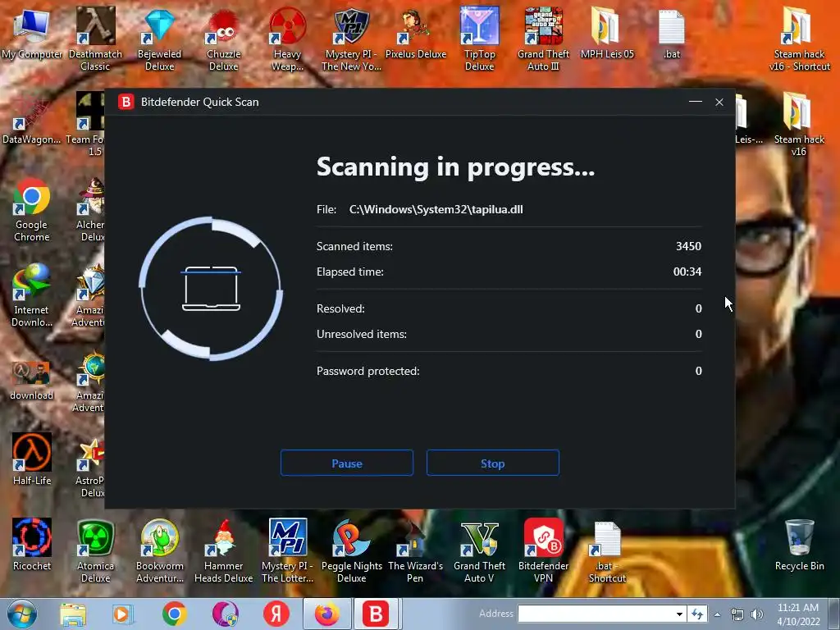Show hidden system tray icons
Viewport: 840px width, 630px height.
click(717, 614)
